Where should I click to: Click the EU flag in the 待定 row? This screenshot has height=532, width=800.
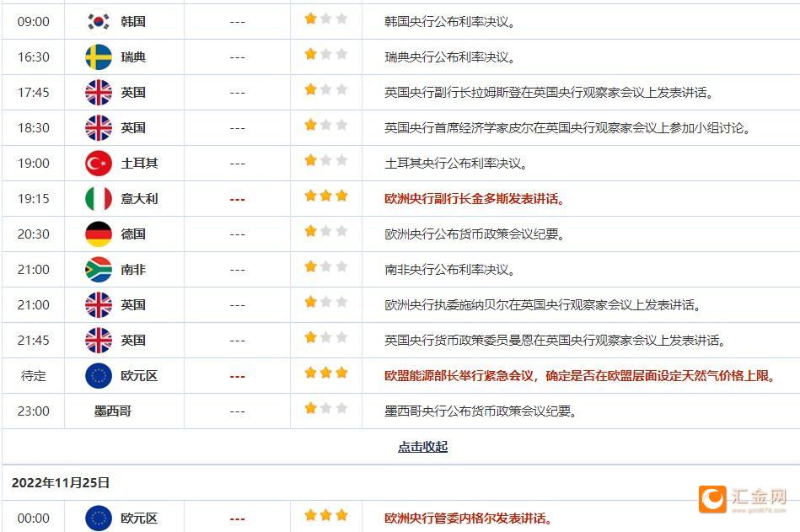tap(98, 376)
